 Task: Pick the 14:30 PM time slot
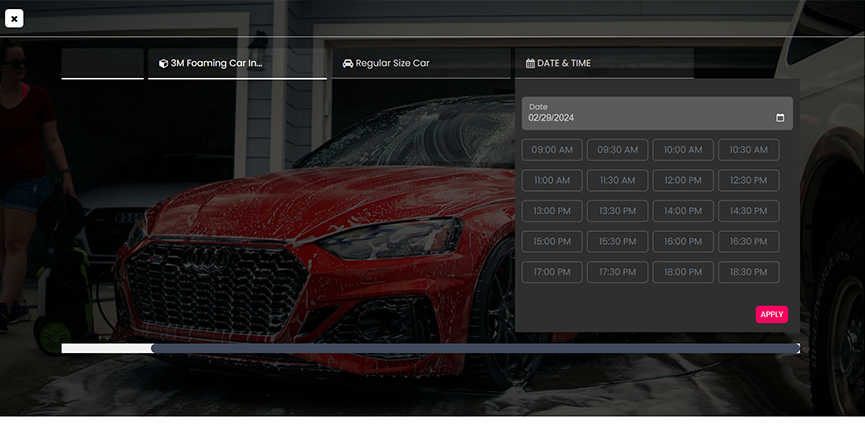[x=748, y=211]
